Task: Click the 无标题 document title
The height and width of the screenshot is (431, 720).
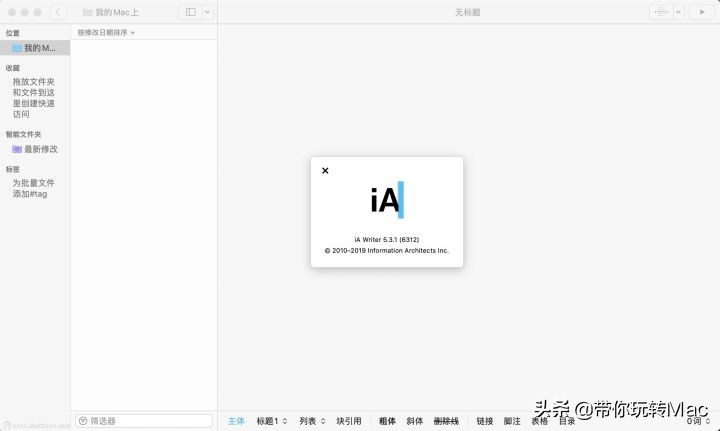Action: [467, 12]
